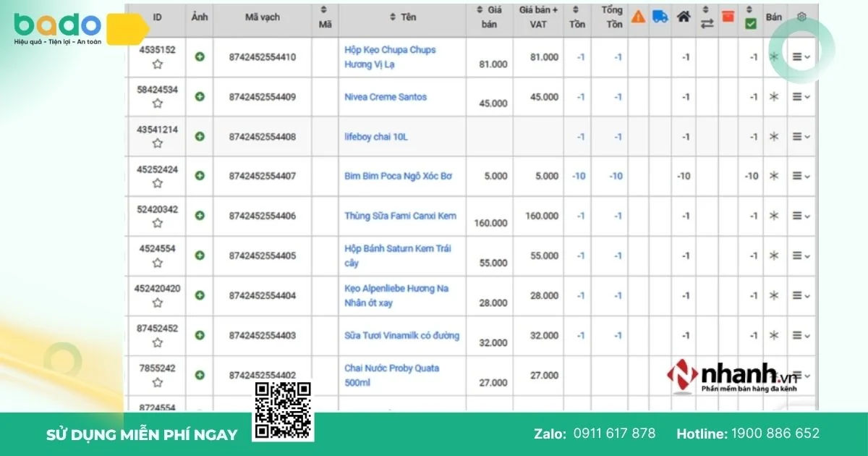Click barcode 8742452554407
The height and width of the screenshot is (456, 868).
pyautogui.click(x=262, y=176)
